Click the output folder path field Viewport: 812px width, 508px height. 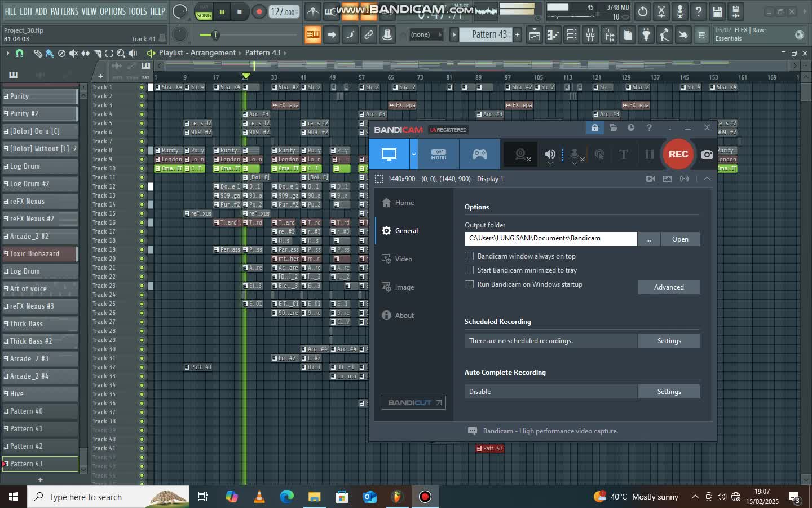551,239
